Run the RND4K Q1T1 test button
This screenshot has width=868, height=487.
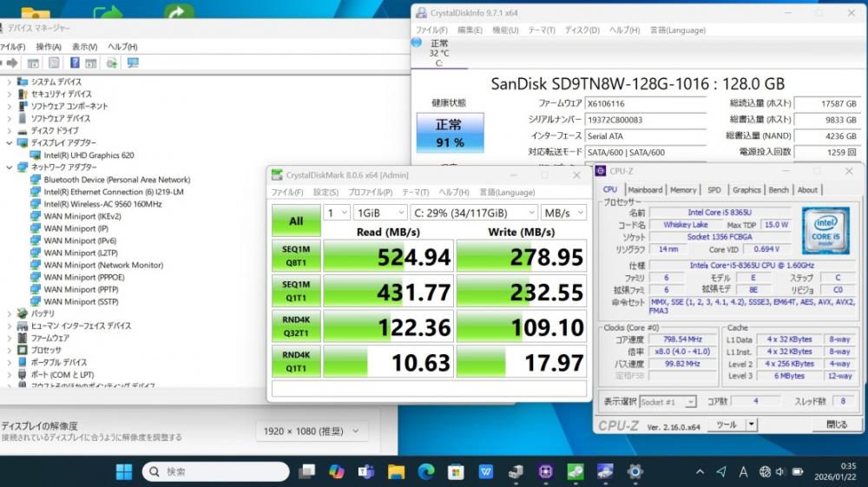click(x=296, y=361)
